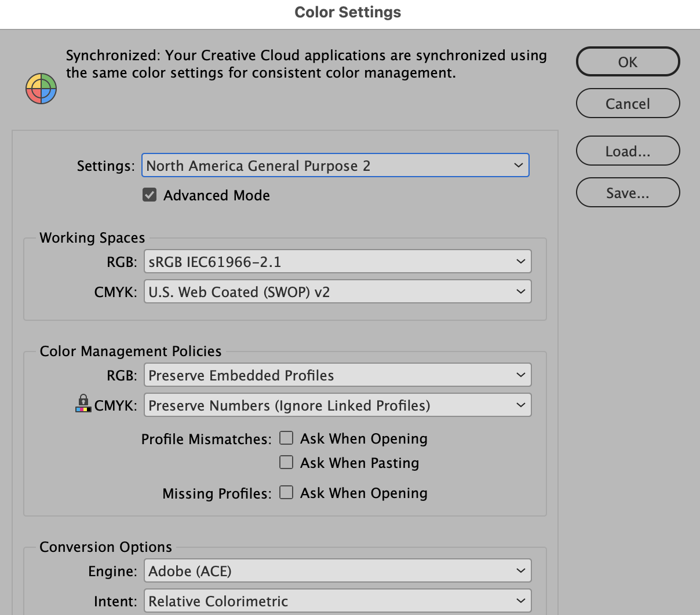This screenshot has height=615, width=700.
Task: Click the Working Spaces section header
Action: (x=92, y=237)
